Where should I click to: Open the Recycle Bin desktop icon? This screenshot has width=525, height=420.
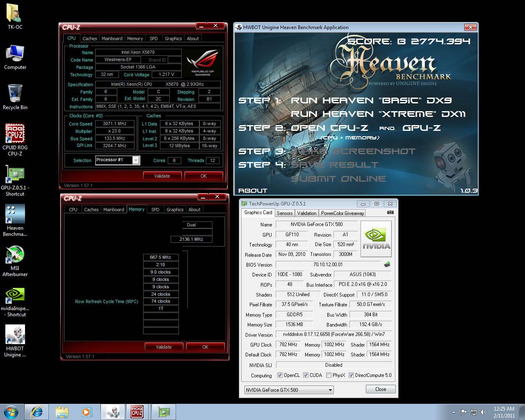tap(15, 97)
